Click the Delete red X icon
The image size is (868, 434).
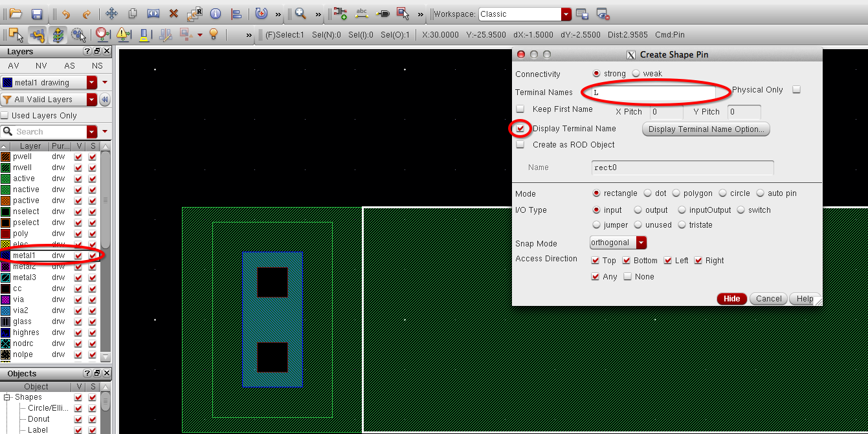point(173,14)
